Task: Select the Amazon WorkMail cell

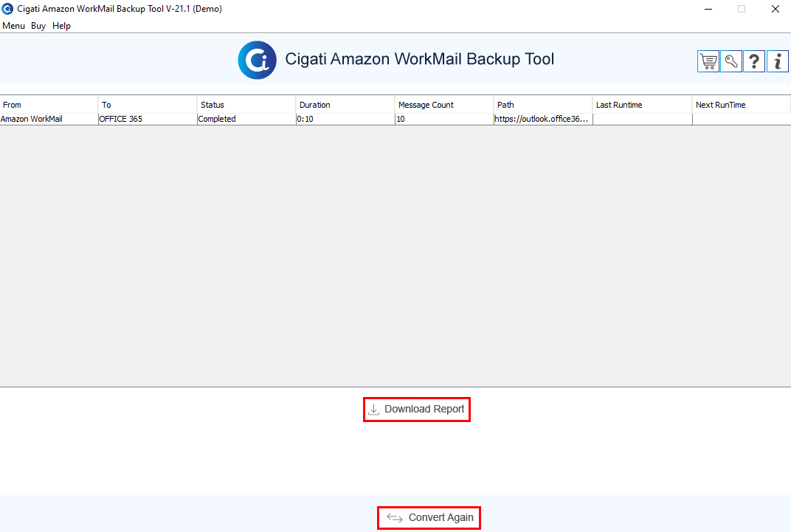Action: coord(49,119)
